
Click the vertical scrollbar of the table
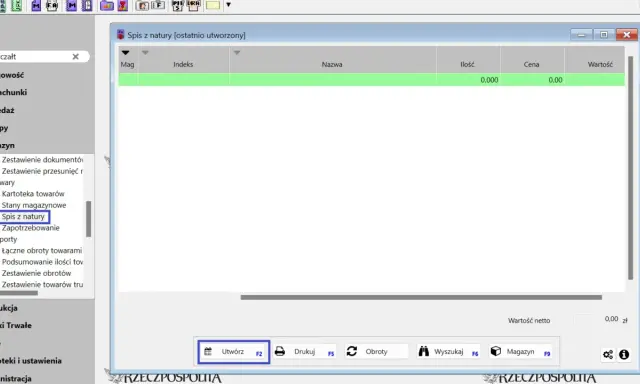pyautogui.click(x=630, y=167)
